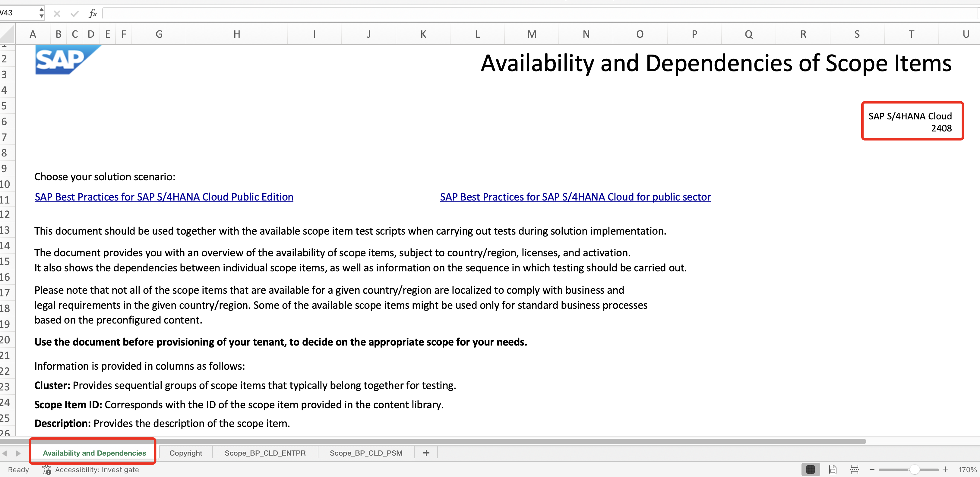980x477 pixels.
Task: Open the SAP Cloud for public sector link
Action: [575, 197]
